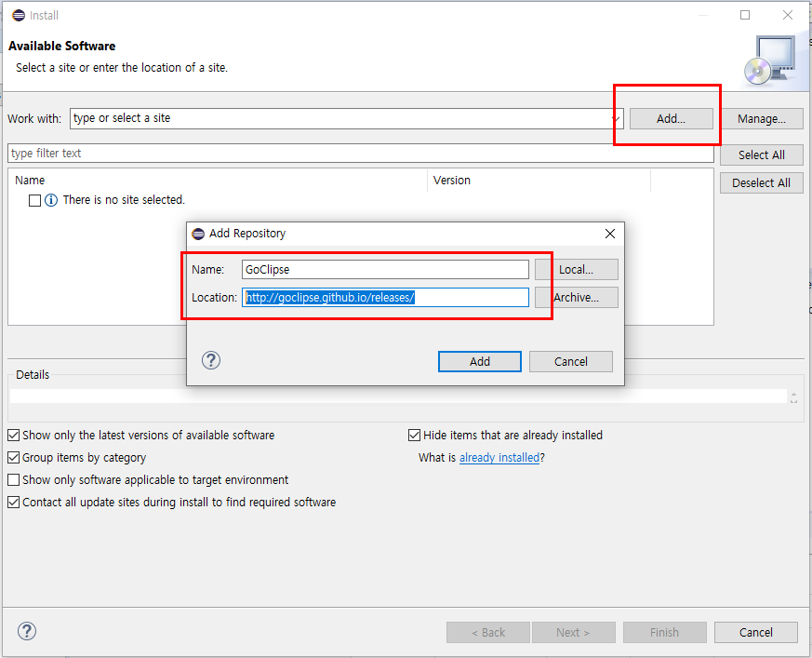The image size is (812, 658).
Task: Enable Show only software applicable to target environment
Action: pyautogui.click(x=14, y=479)
